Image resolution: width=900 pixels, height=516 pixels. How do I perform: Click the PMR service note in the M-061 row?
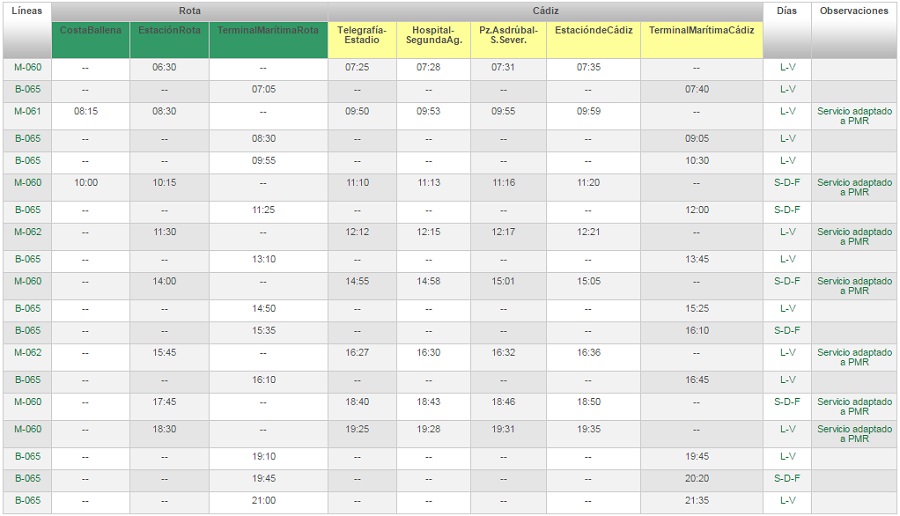854,116
